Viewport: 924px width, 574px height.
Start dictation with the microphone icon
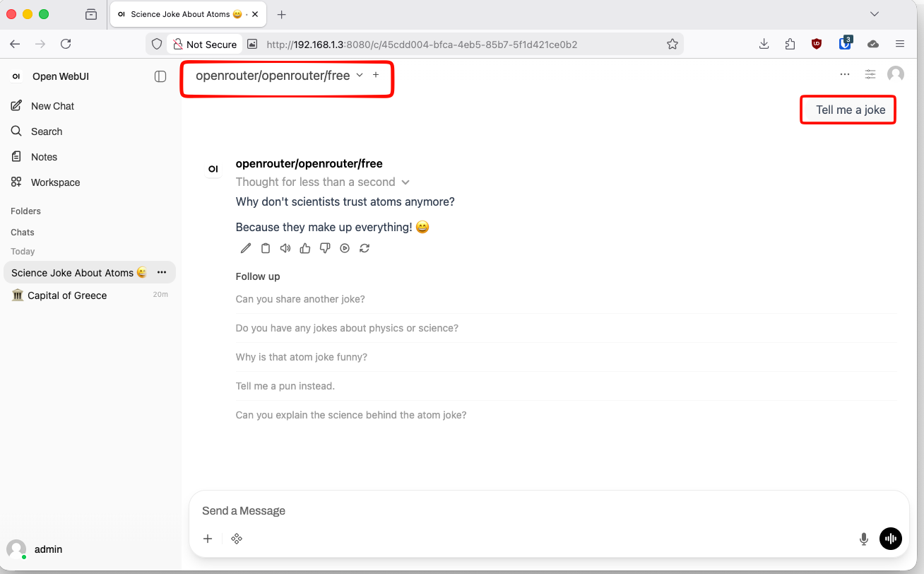(863, 539)
